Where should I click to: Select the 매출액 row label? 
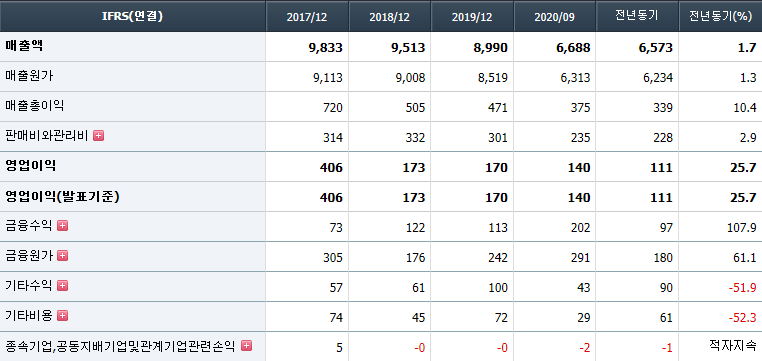24,46
